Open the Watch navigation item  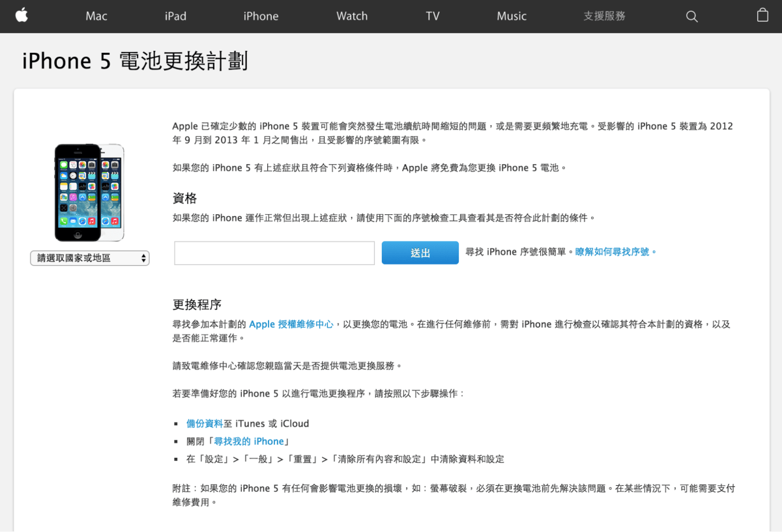[x=352, y=16]
